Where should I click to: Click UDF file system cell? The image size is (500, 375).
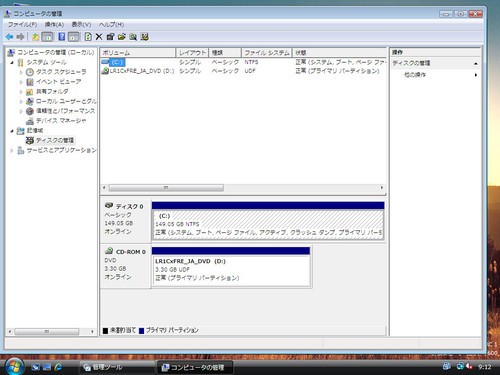pos(250,71)
